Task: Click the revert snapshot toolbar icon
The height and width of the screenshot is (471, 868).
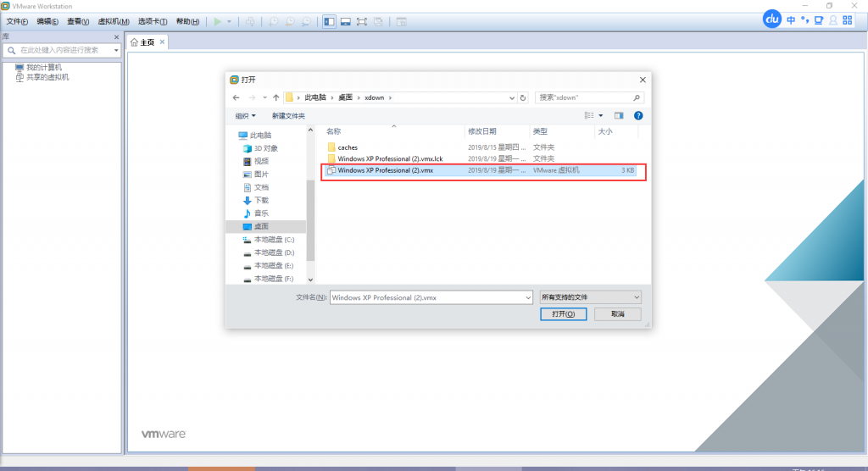Action: click(x=290, y=21)
